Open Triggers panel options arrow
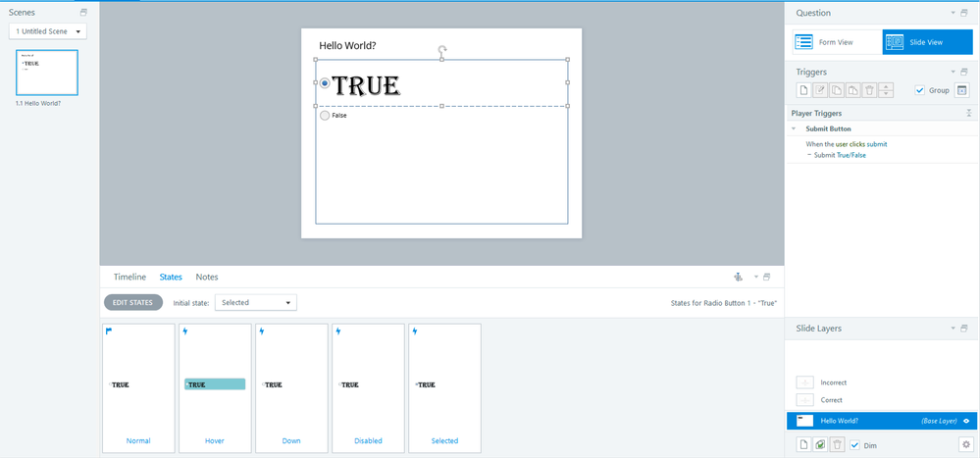The width and height of the screenshot is (980, 458). [954, 72]
